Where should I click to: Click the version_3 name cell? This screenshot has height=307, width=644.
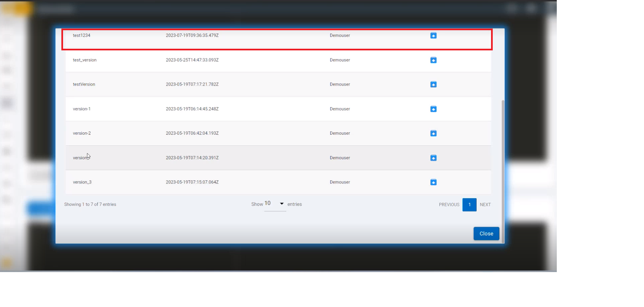(82, 182)
